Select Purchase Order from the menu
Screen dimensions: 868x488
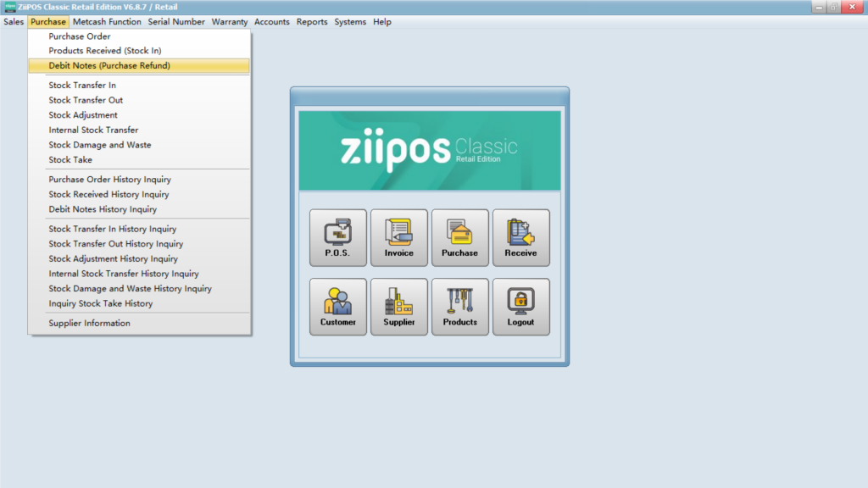(x=80, y=36)
